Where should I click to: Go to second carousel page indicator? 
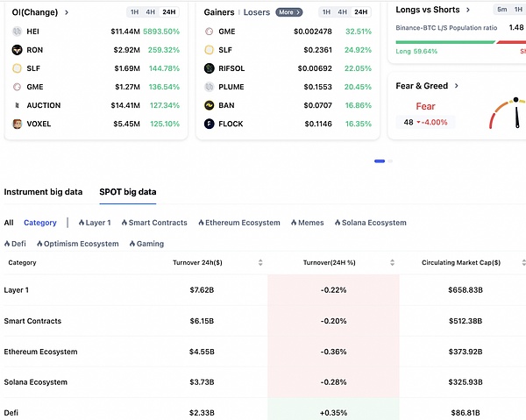pos(390,161)
